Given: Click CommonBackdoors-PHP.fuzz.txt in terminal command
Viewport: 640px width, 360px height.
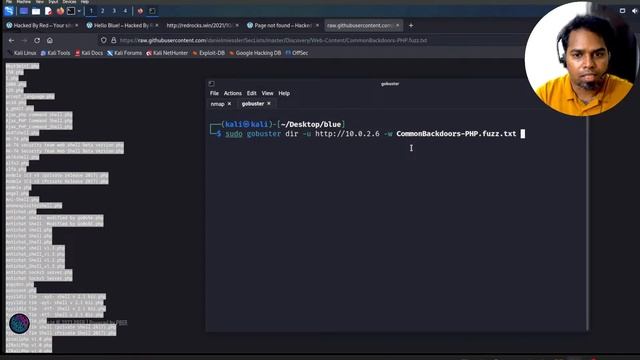Looking at the screenshot, I should point(456,134).
